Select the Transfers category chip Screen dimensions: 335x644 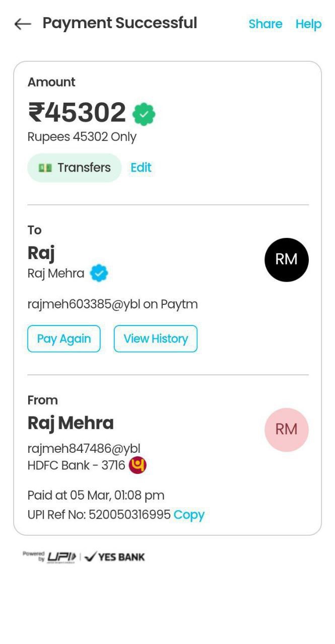(x=75, y=168)
